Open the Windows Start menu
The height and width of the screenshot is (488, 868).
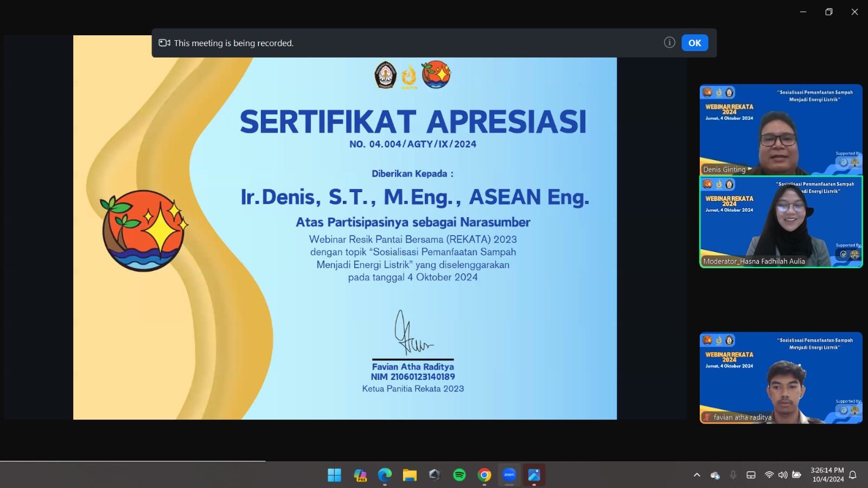[x=334, y=476]
